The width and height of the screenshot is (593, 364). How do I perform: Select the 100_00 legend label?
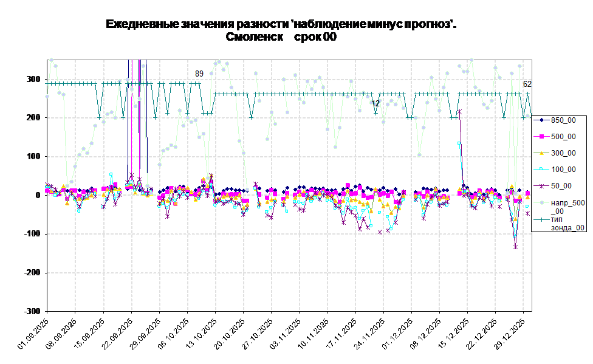[x=563, y=170]
